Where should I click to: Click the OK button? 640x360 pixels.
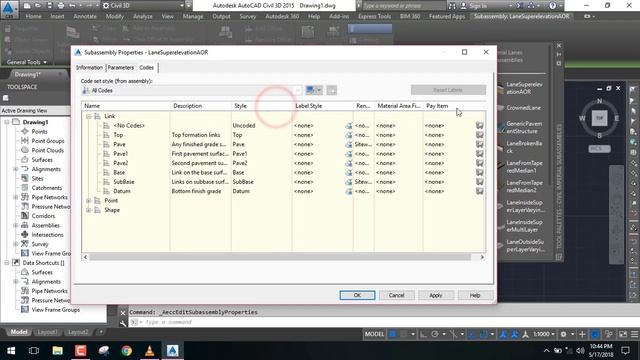pyautogui.click(x=357, y=295)
